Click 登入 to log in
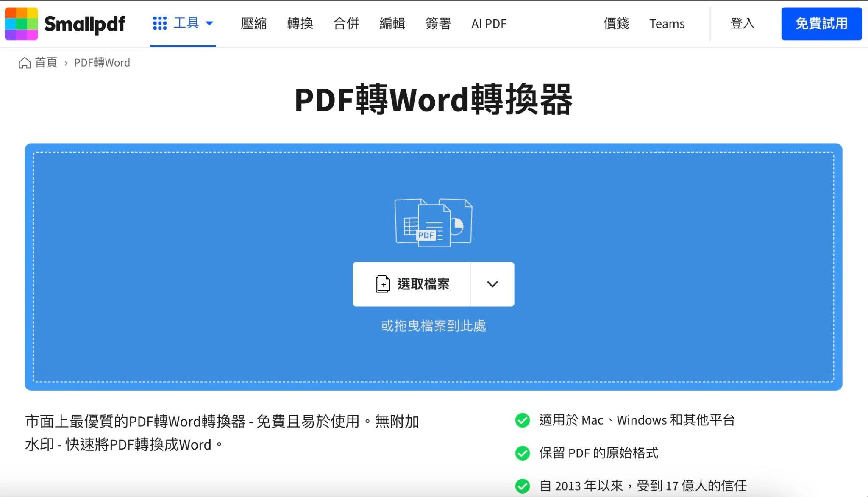 click(x=743, y=24)
